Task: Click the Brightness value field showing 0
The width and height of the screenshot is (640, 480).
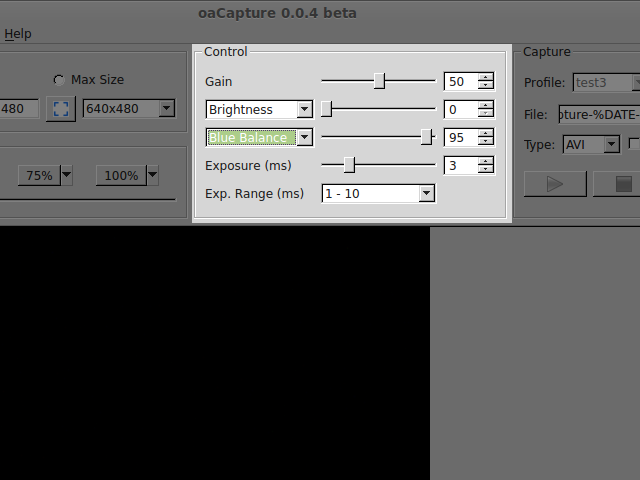Action: pyautogui.click(x=461, y=109)
